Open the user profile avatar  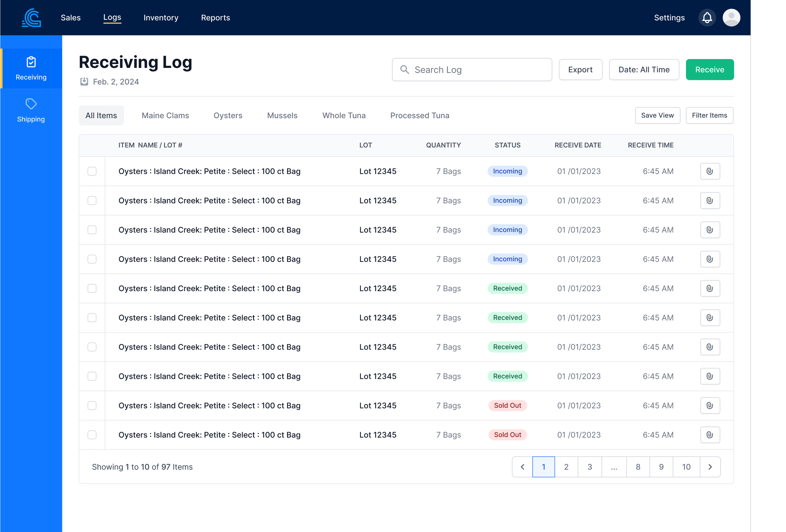click(731, 18)
